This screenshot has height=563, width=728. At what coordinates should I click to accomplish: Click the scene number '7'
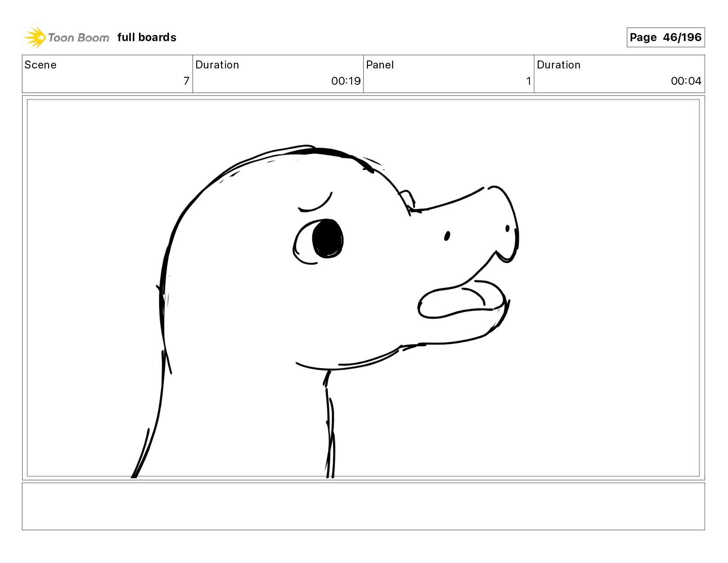(x=186, y=81)
